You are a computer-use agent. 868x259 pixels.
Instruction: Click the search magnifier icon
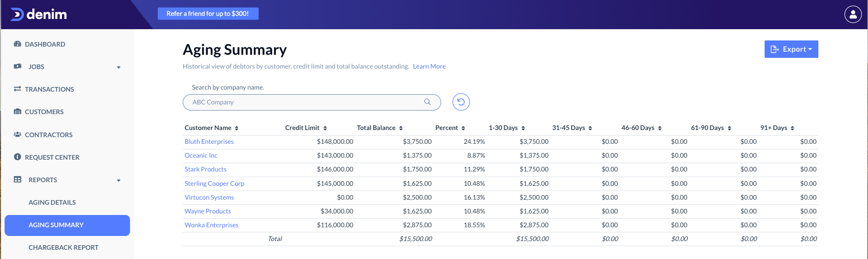point(427,102)
